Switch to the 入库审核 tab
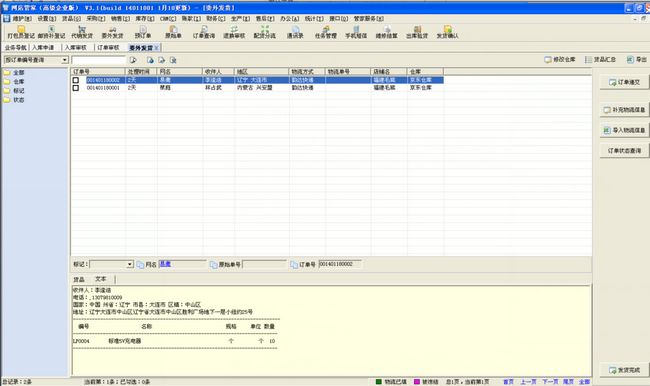Screen dimensions: 650x386 [x=75, y=48]
